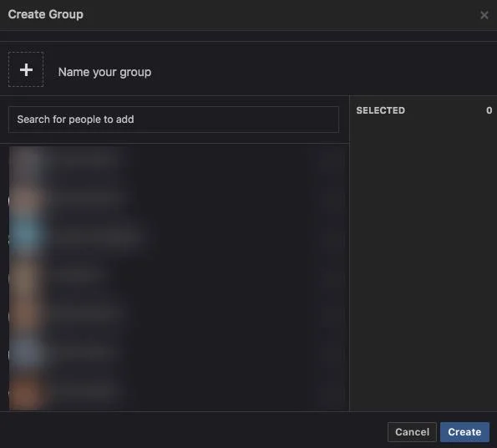
Task: Click the plus icon to add group image
Action: (26, 69)
